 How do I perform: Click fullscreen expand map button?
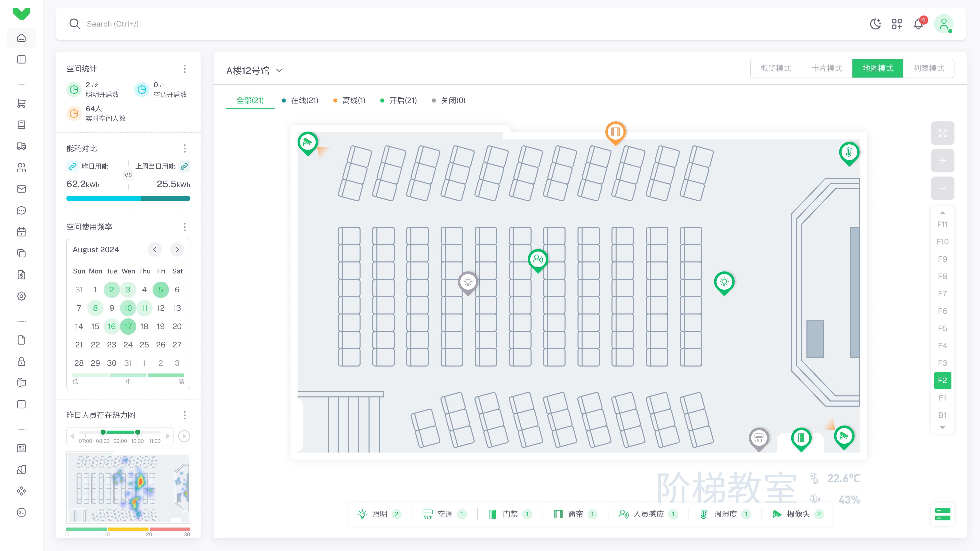tap(942, 133)
